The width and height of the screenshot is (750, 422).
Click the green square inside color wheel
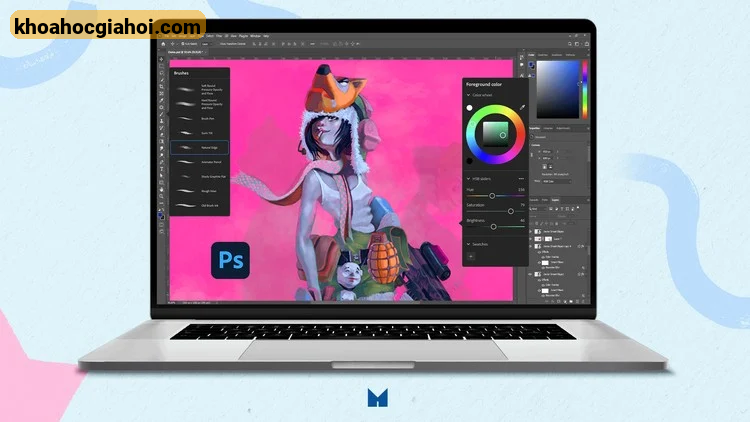pos(496,134)
